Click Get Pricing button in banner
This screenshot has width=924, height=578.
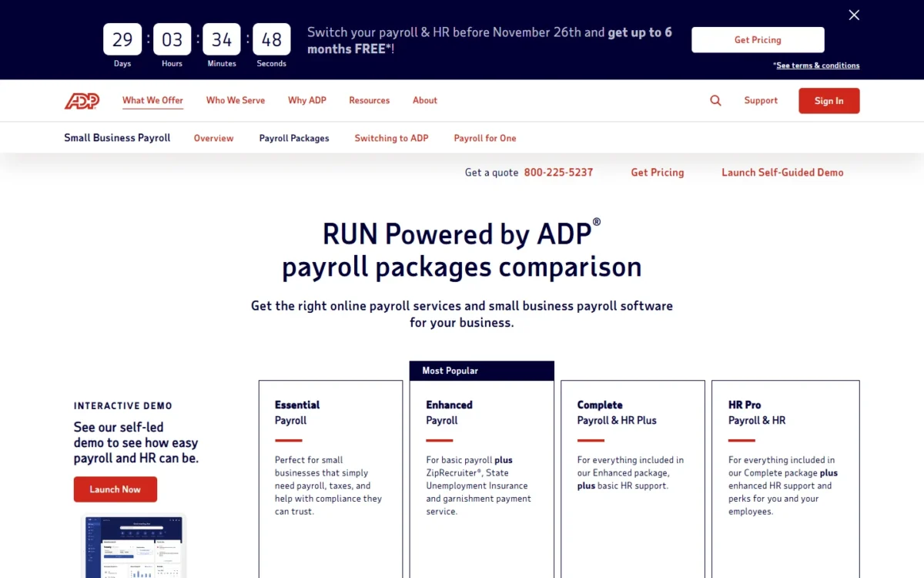coord(758,40)
